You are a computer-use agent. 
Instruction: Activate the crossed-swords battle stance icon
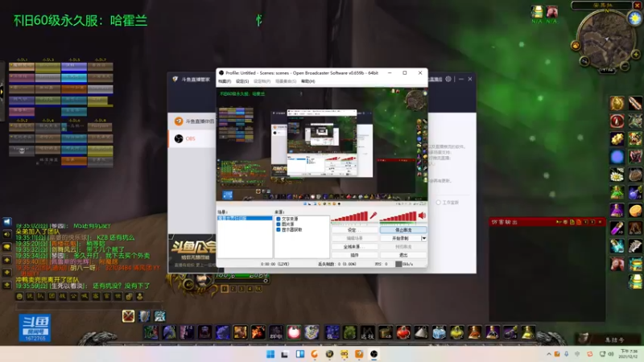(128, 316)
